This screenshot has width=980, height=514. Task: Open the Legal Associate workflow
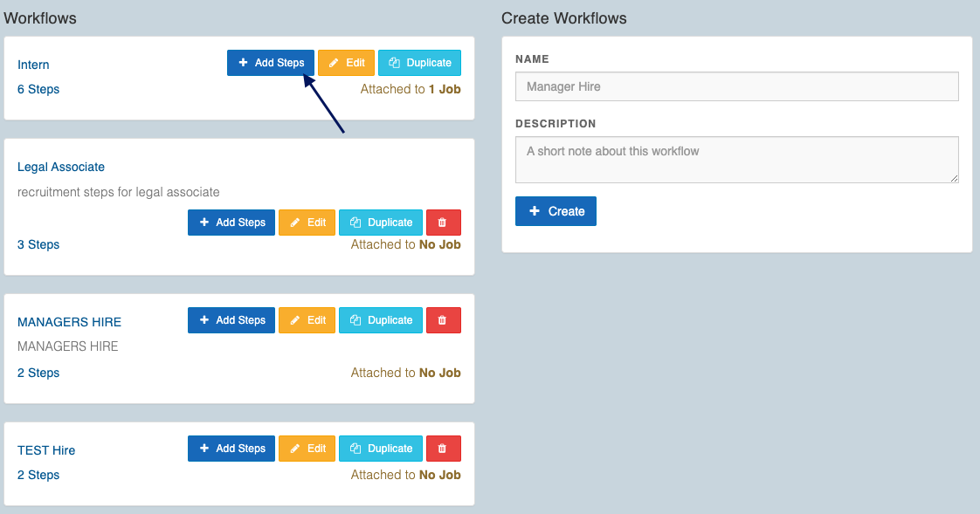coord(60,168)
